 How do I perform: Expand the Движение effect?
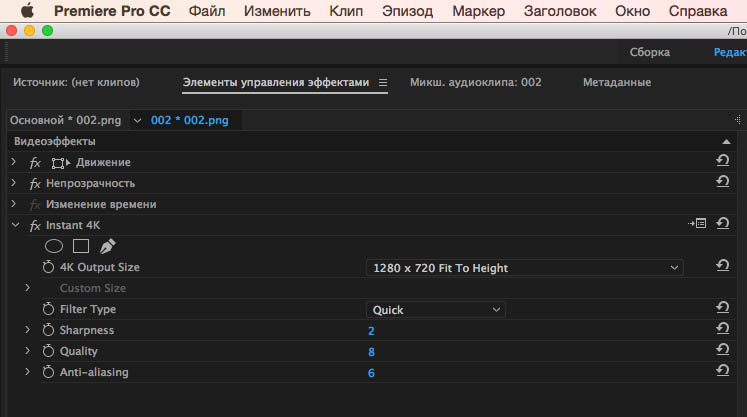(13, 162)
